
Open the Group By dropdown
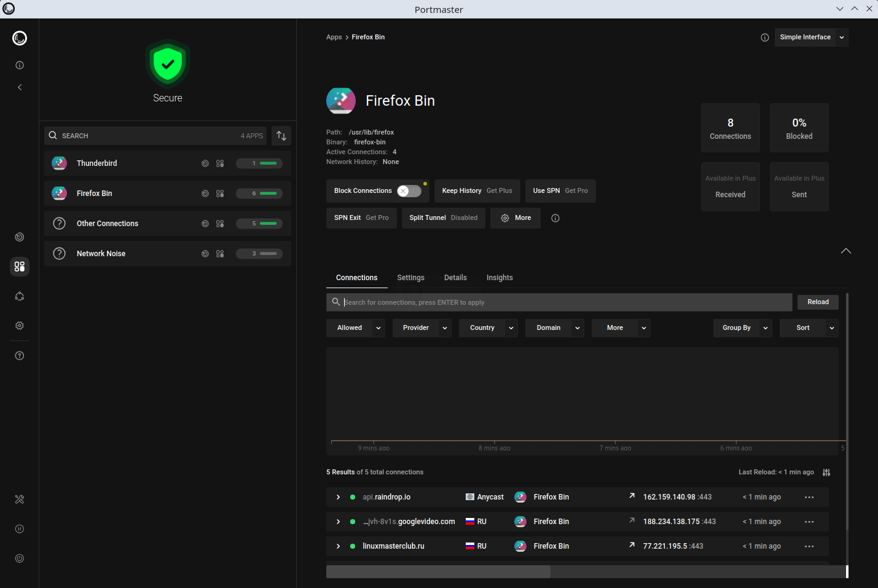point(743,328)
